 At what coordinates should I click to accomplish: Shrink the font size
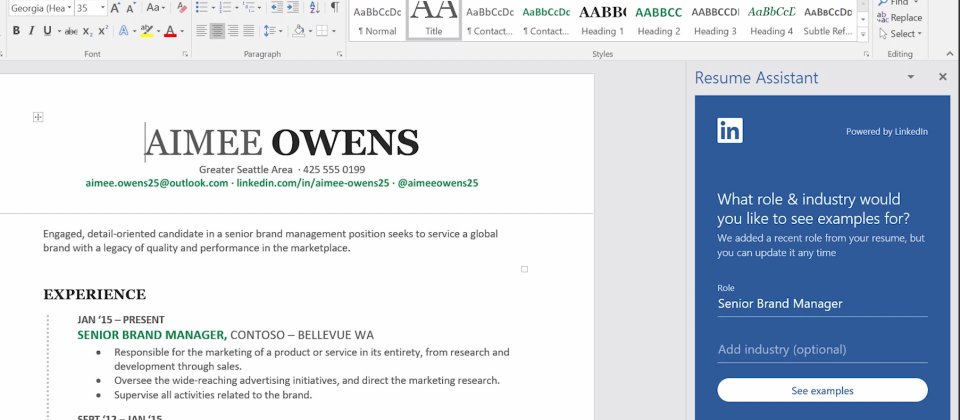tap(130, 8)
